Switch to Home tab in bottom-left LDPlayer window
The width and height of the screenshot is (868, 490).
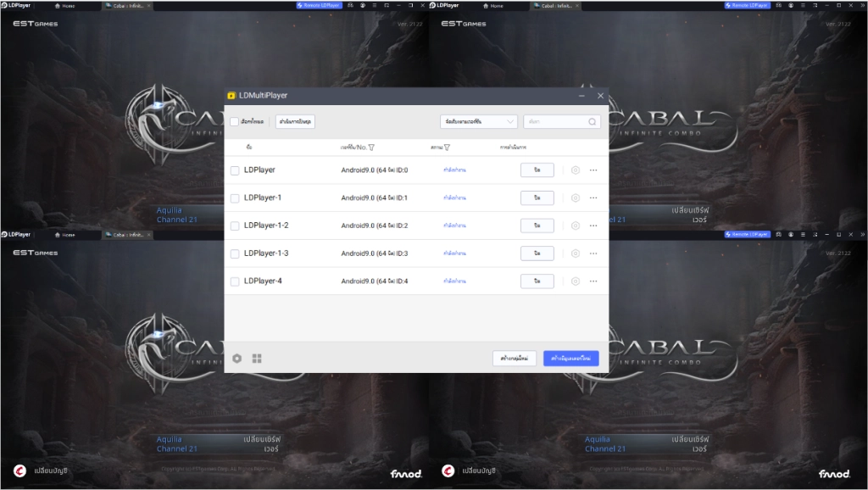coord(64,235)
